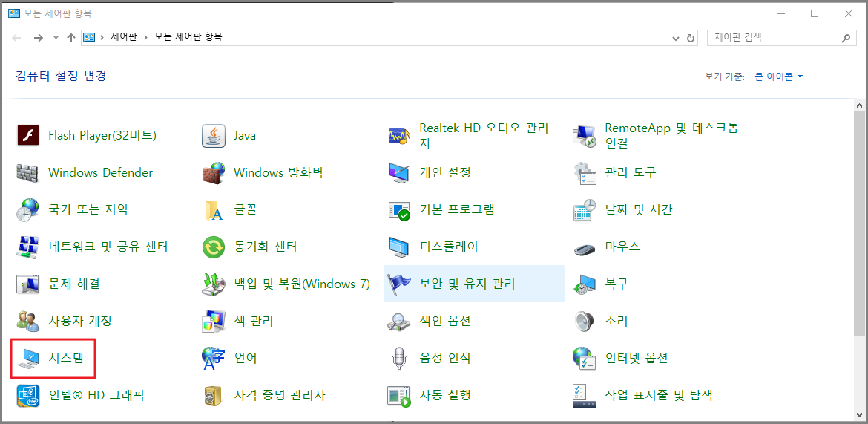Open the 자동 실행 icon
The width and height of the screenshot is (868, 424).
[398, 395]
